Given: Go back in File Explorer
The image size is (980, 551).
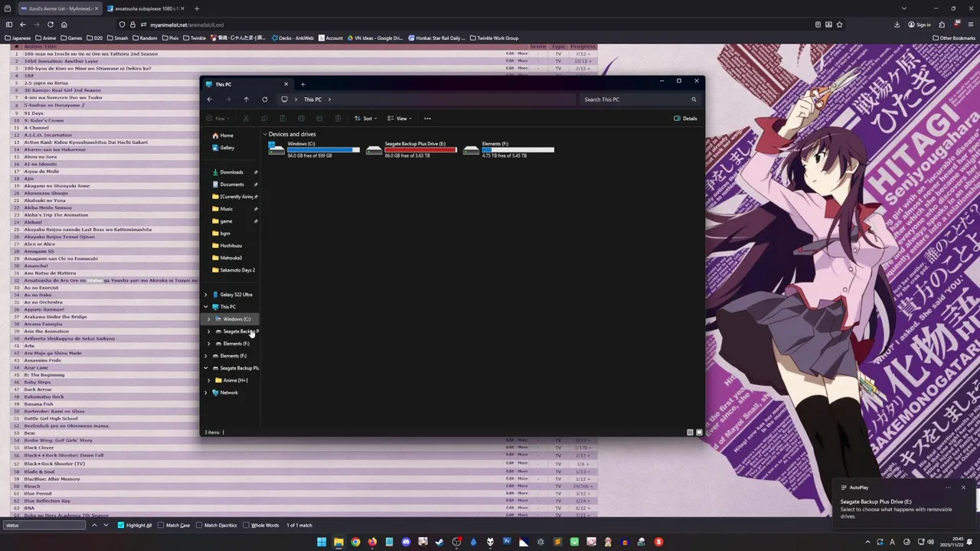Looking at the screenshot, I should tap(210, 99).
